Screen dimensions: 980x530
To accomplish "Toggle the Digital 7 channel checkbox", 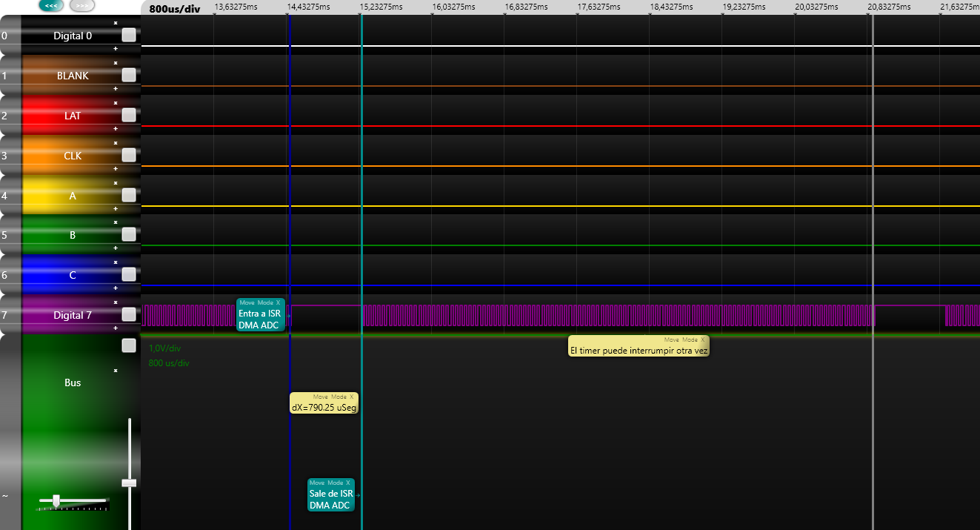I will [x=129, y=314].
